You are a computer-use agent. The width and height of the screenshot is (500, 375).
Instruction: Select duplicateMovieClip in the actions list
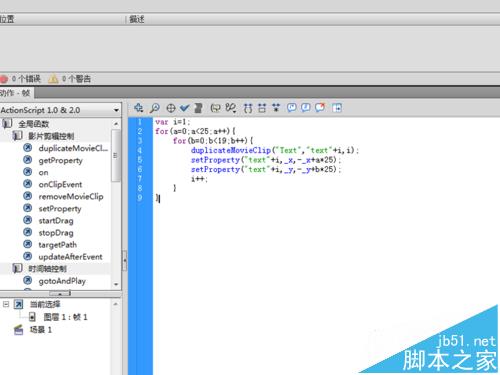pos(73,148)
